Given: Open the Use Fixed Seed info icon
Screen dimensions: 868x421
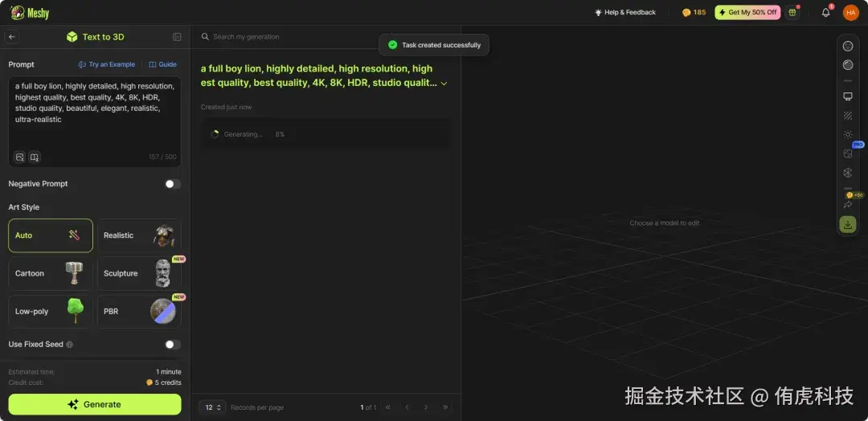Looking at the screenshot, I should coord(69,345).
